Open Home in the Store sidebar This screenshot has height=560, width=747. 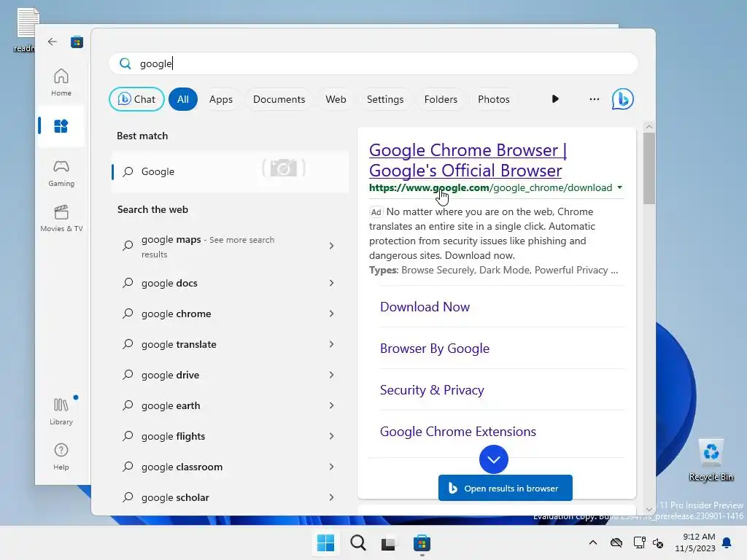coord(61,82)
